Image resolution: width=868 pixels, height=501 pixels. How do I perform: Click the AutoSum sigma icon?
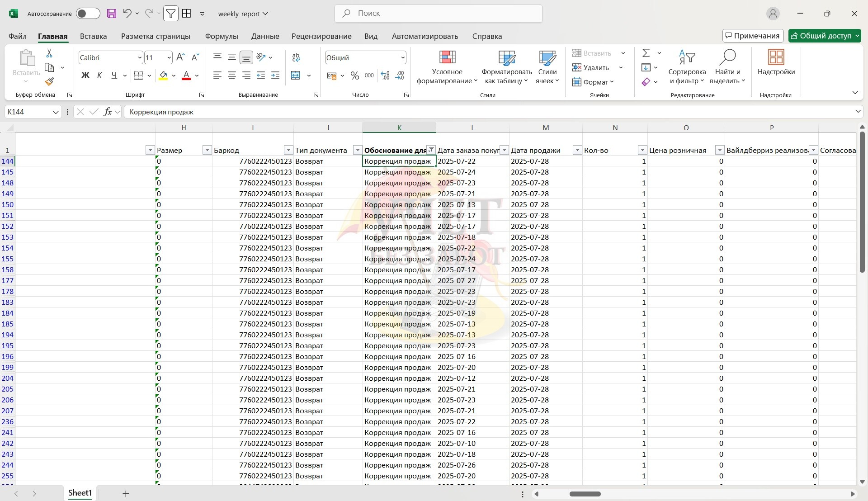pos(646,53)
